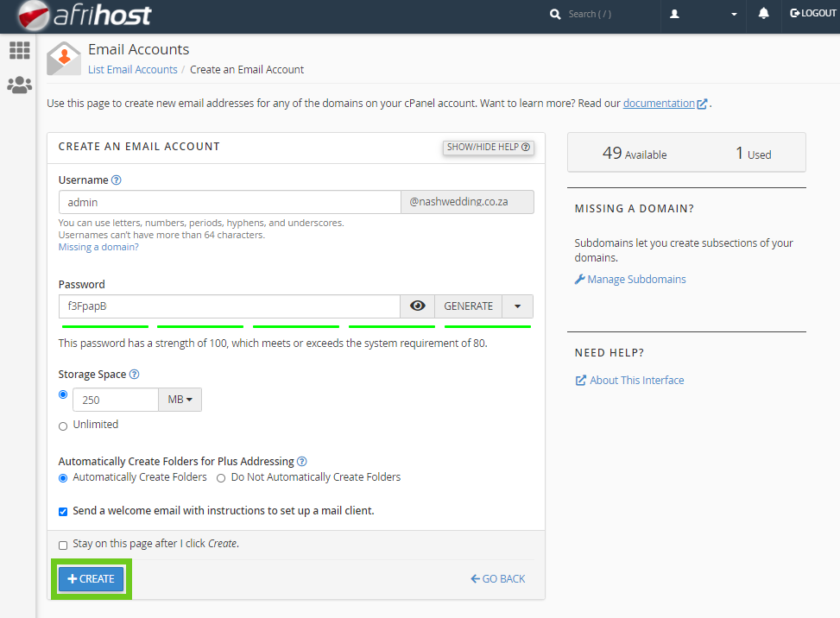Click the notifications bell icon
Image resolution: width=840 pixels, height=618 pixels.
tap(763, 14)
